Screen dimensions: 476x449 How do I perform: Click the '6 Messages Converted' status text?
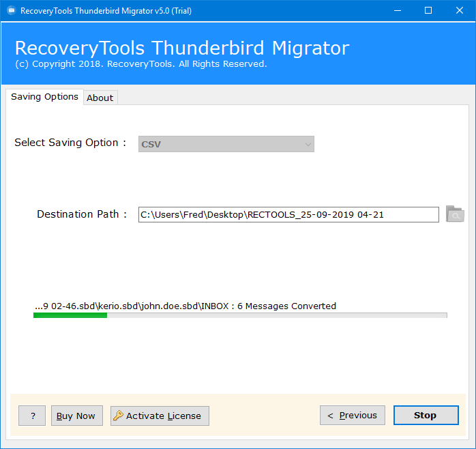(286, 306)
